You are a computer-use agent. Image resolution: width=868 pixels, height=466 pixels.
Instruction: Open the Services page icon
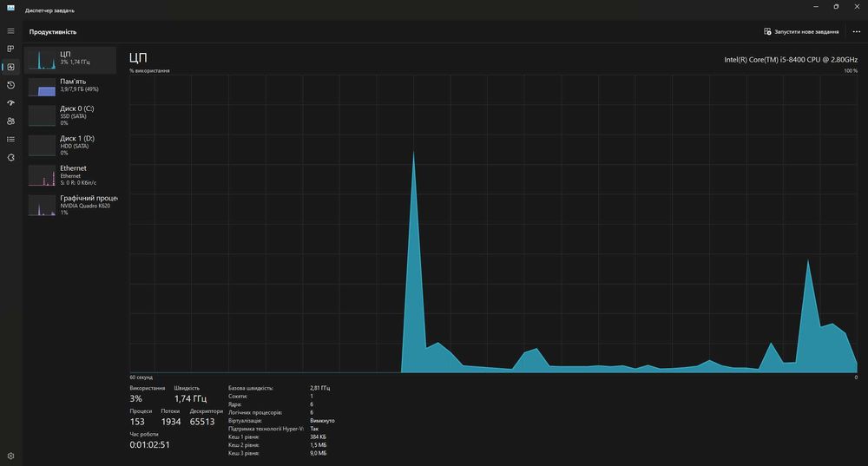(x=10, y=158)
